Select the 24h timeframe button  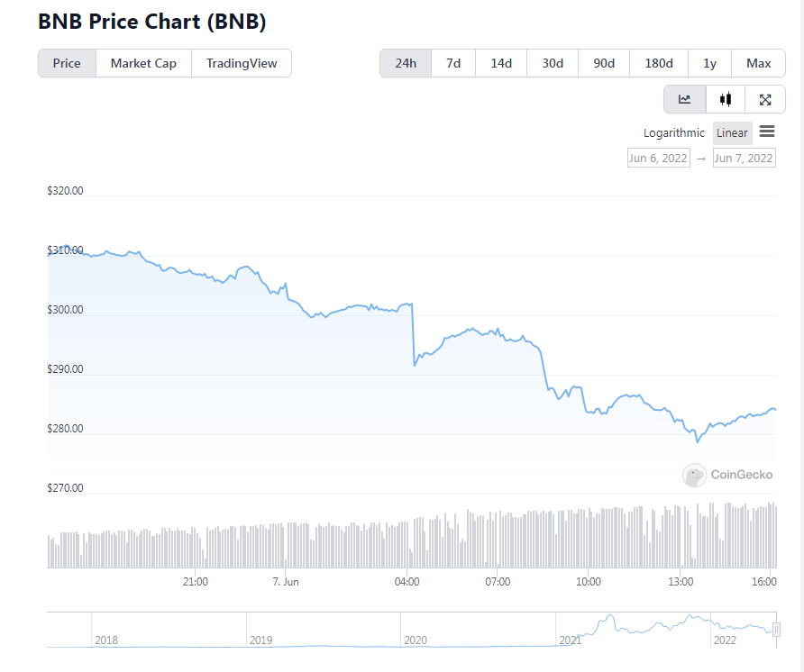(405, 63)
